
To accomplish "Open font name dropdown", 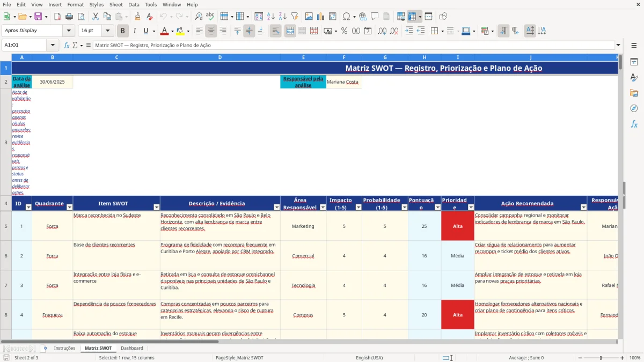I will [69, 31].
